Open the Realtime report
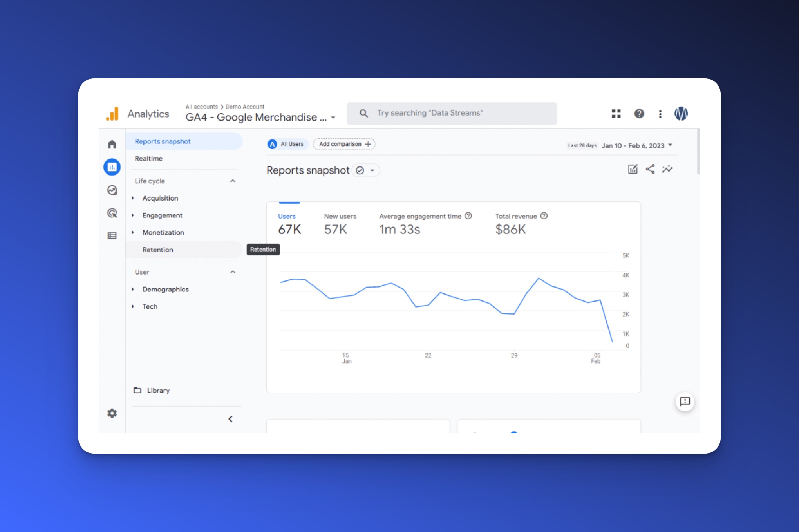 pos(148,158)
